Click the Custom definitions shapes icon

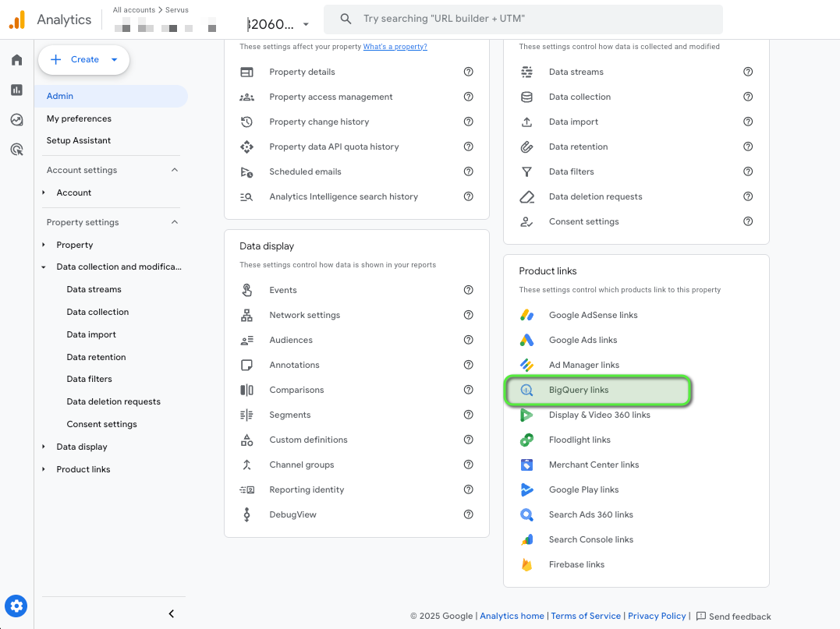[x=246, y=440]
